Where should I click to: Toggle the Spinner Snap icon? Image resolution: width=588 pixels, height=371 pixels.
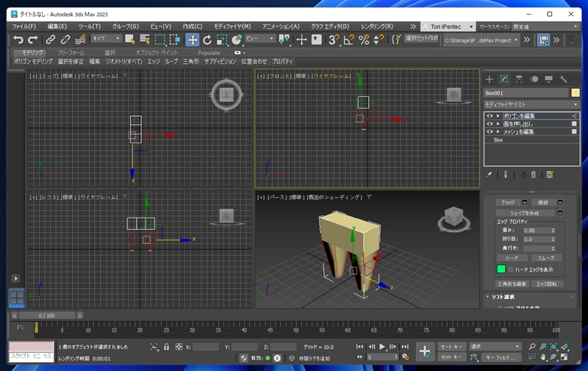tap(379, 40)
